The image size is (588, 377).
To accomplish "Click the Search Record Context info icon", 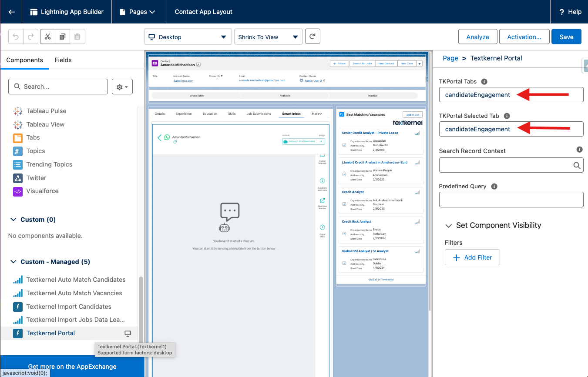I will 579,150.
